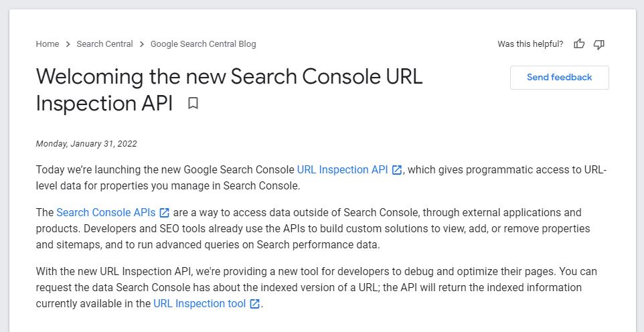Open the URL Inspection tool link
The width and height of the screenshot is (644, 332).
tap(199, 304)
